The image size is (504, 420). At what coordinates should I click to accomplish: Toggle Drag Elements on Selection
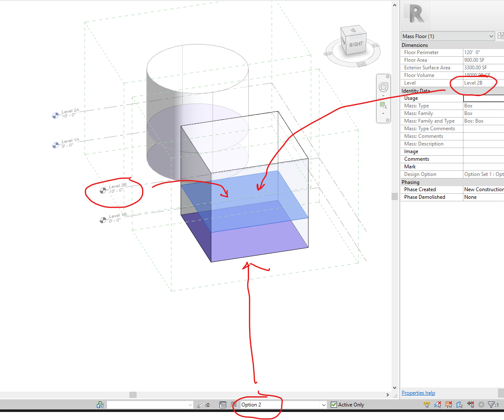[x=471, y=405]
